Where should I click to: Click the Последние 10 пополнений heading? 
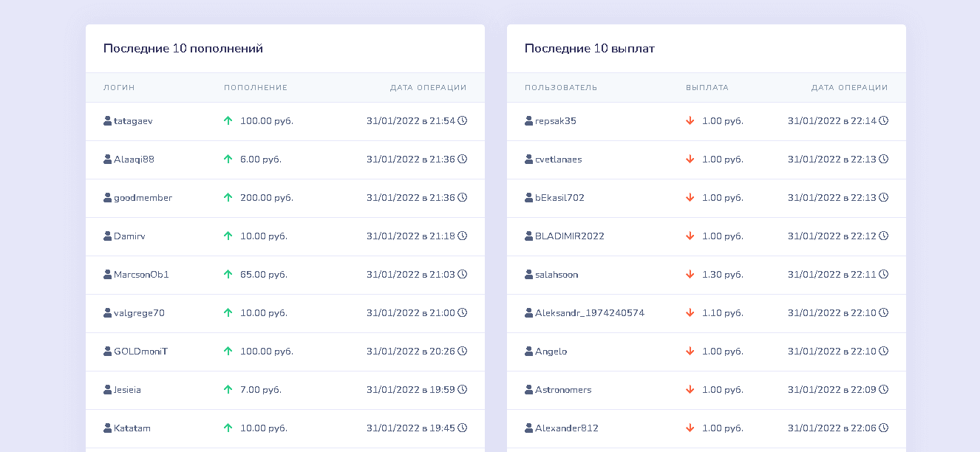click(183, 49)
